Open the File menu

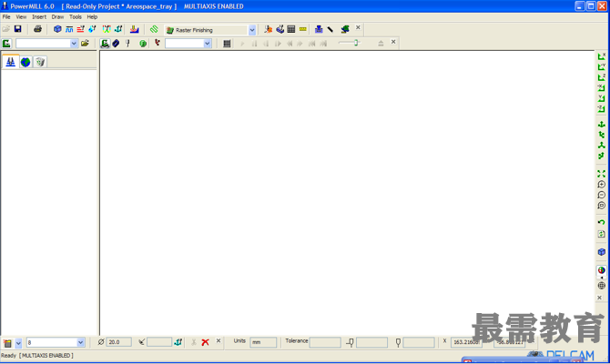point(6,16)
